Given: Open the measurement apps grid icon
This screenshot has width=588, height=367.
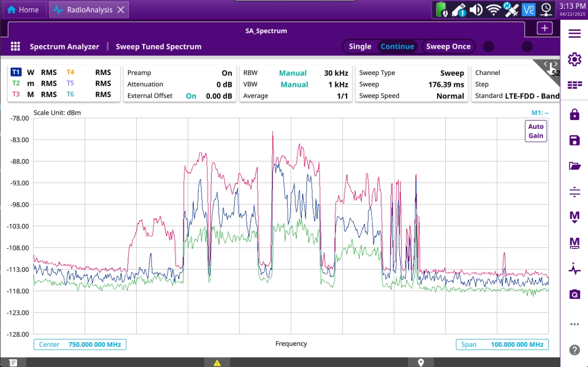Looking at the screenshot, I should pyautogui.click(x=15, y=47).
